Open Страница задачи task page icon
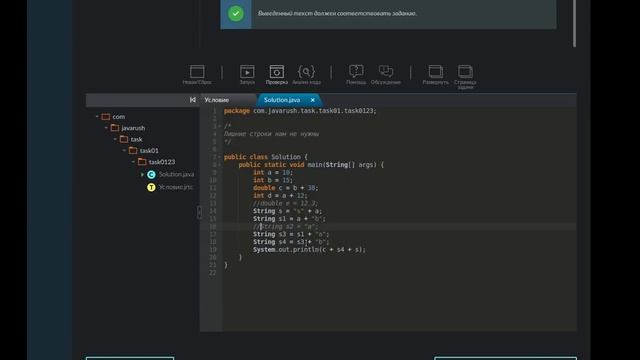The height and width of the screenshot is (360, 640). pos(465,72)
